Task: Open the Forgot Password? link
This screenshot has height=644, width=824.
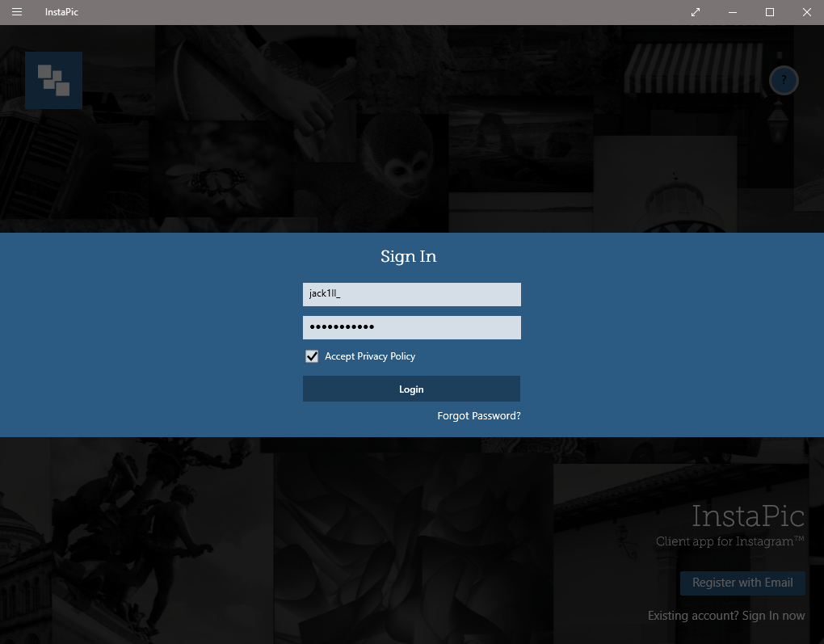Action: [x=479, y=416]
